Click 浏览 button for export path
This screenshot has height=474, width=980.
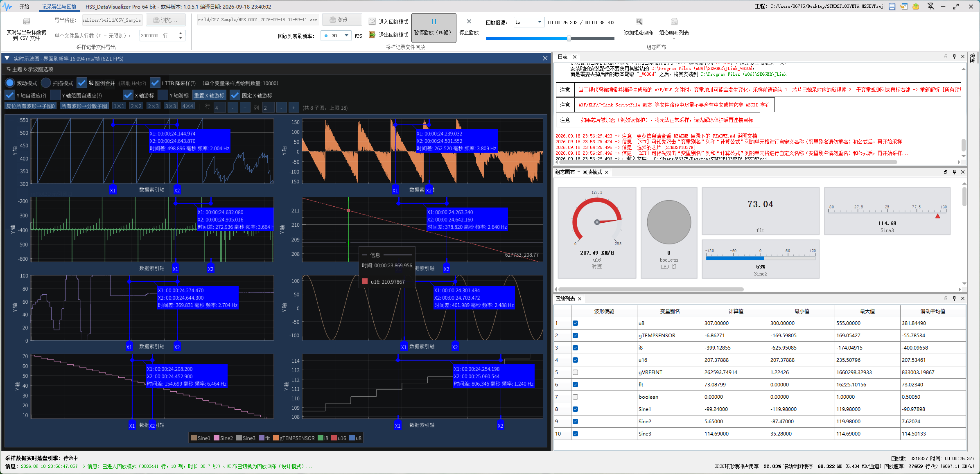coord(166,20)
